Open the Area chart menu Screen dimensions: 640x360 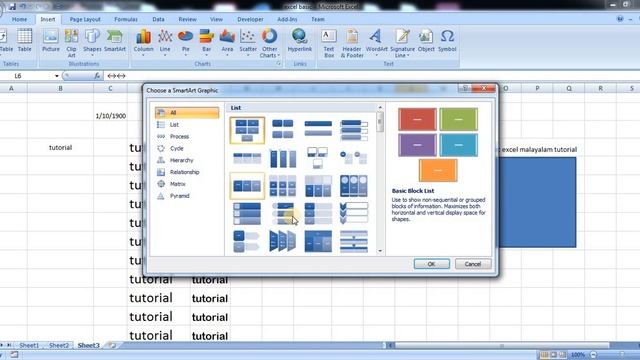[x=227, y=42]
